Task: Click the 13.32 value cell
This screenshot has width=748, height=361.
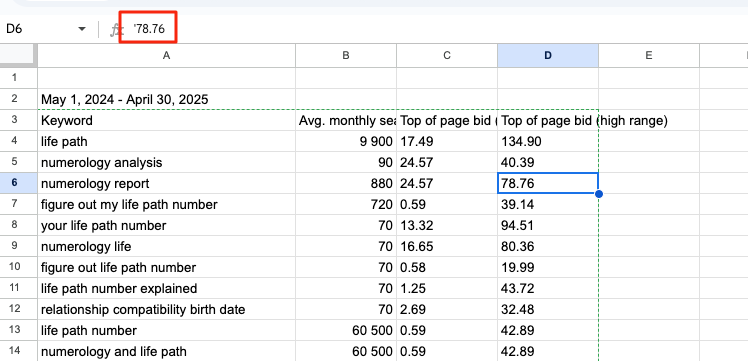Action: [x=447, y=225]
